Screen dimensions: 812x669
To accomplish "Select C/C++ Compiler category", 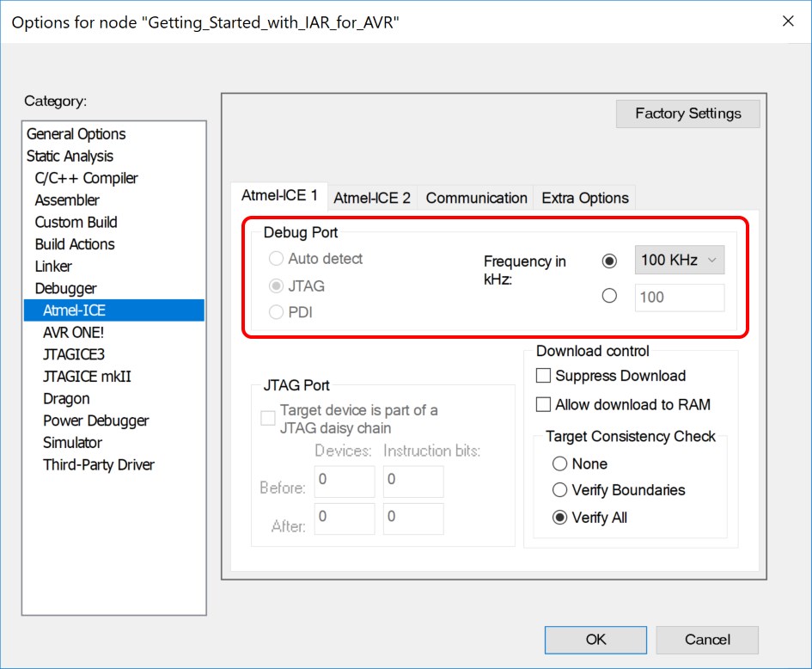I will pyautogui.click(x=86, y=178).
